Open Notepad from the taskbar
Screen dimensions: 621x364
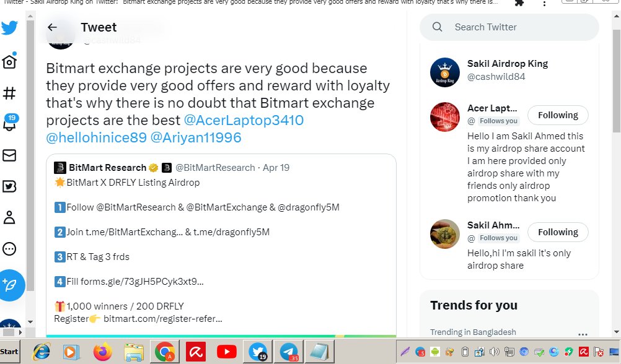(320, 352)
